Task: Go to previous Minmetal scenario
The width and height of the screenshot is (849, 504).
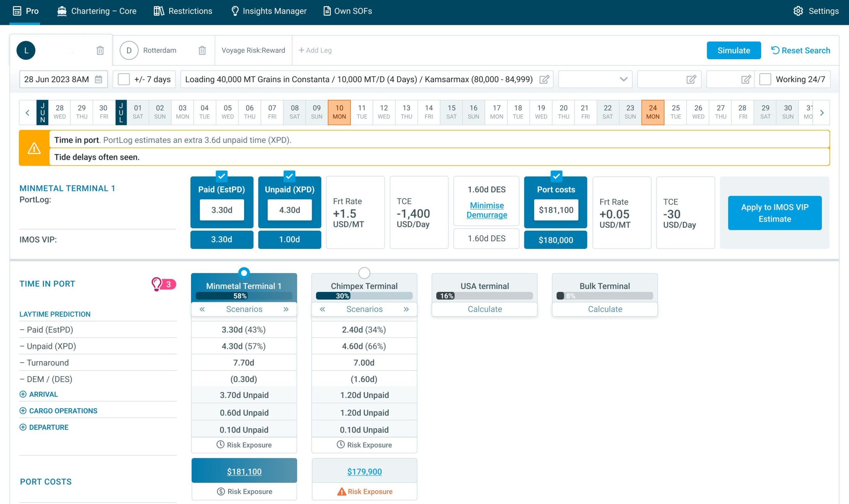Action: (202, 309)
